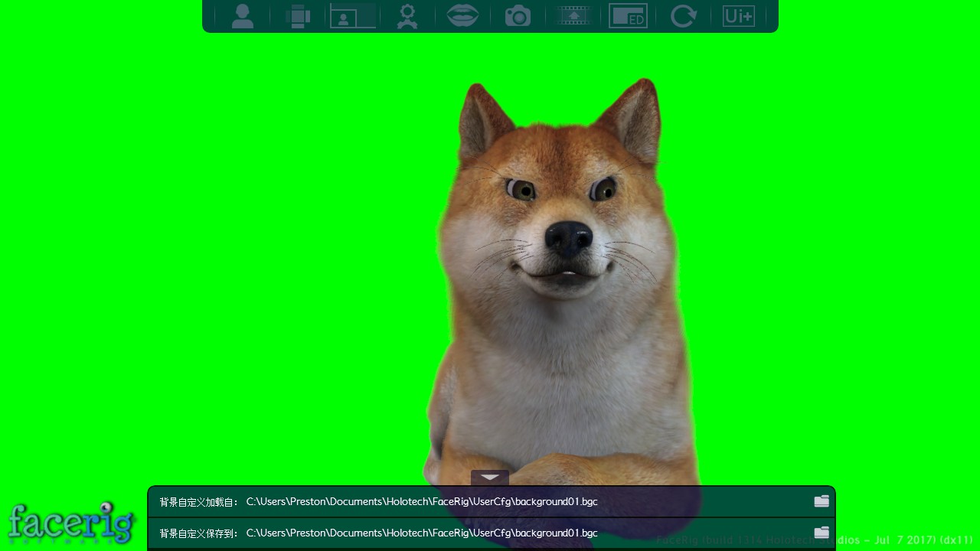Viewport: 980px width, 551px height.
Task: Select the highlighted scene view tab
Action: pos(351,15)
